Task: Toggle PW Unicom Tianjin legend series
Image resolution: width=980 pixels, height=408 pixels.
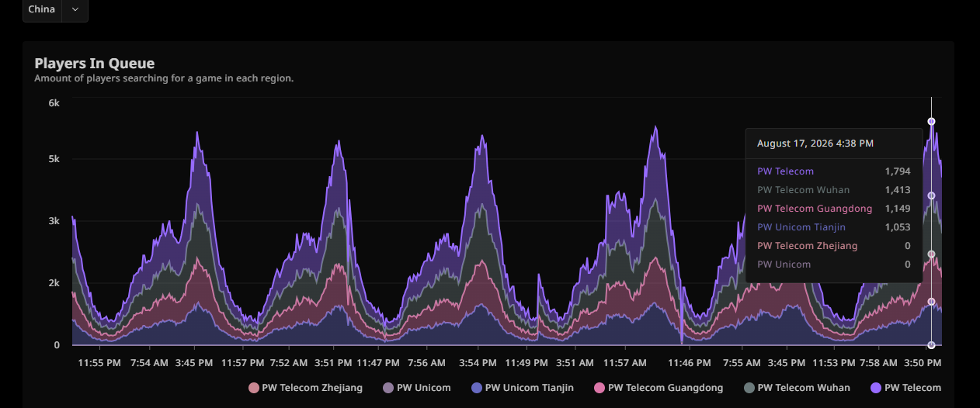Action: click(x=523, y=388)
